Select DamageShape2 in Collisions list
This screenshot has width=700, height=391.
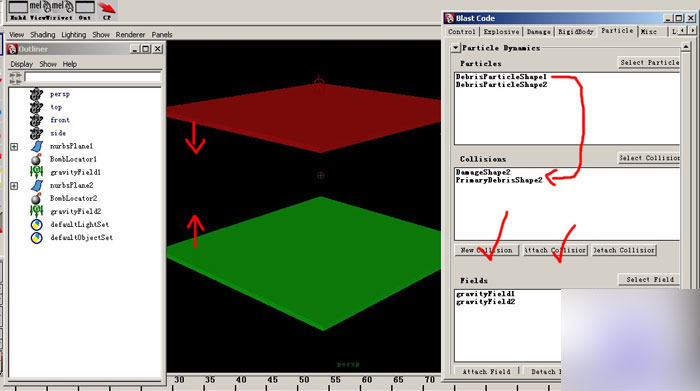point(483,172)
